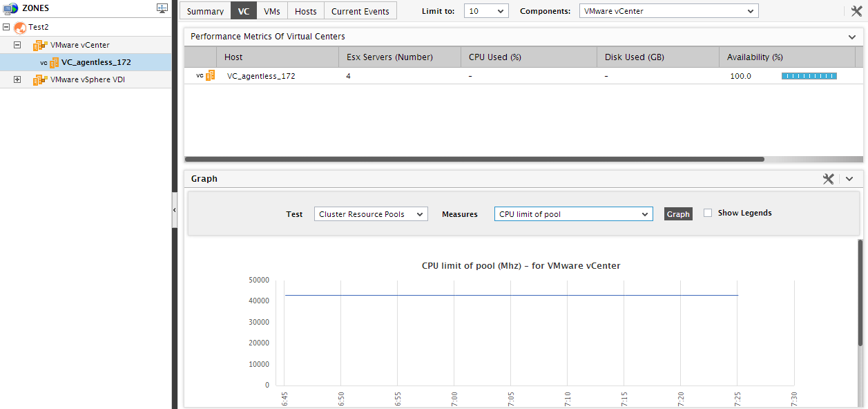The width and height of the screenshot is (868, 409).
Task: Open the Limit to dropdown
Action: [486, 11]
